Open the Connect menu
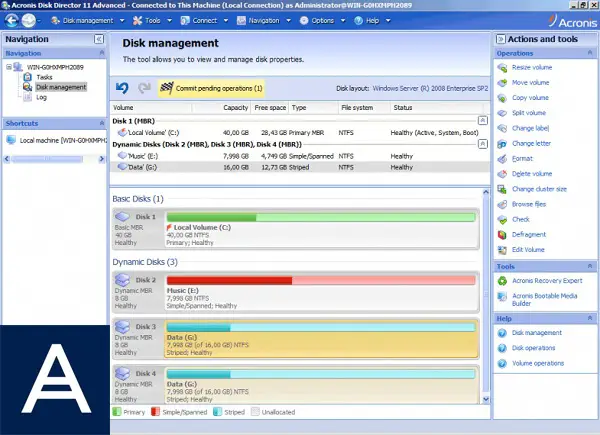Screen dimensions: 600x435 point(204,21)
